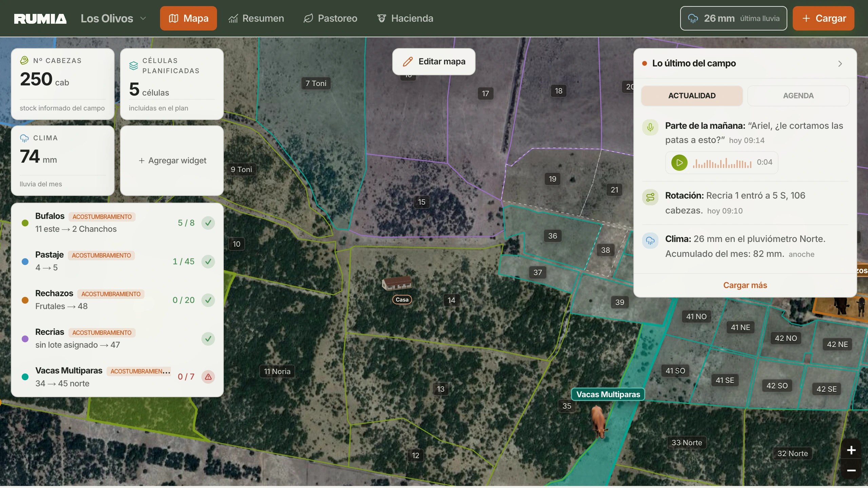Click Cargar más link

point(745,285)
